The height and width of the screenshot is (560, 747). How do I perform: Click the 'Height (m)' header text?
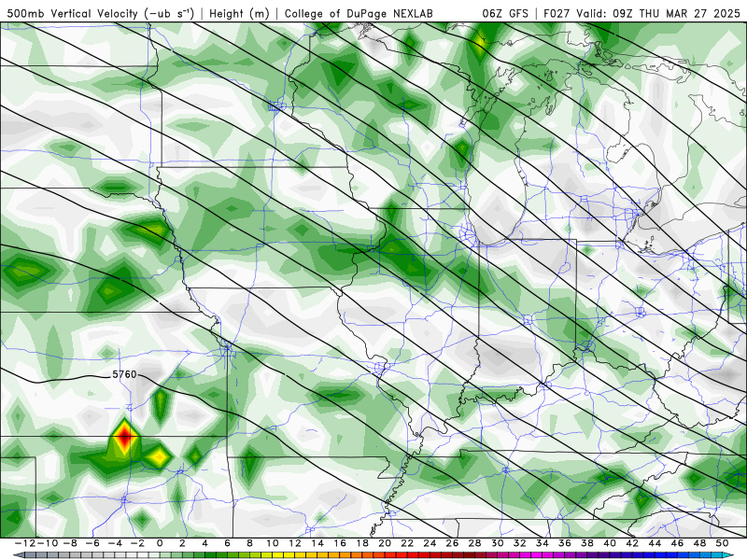(239, 14)
